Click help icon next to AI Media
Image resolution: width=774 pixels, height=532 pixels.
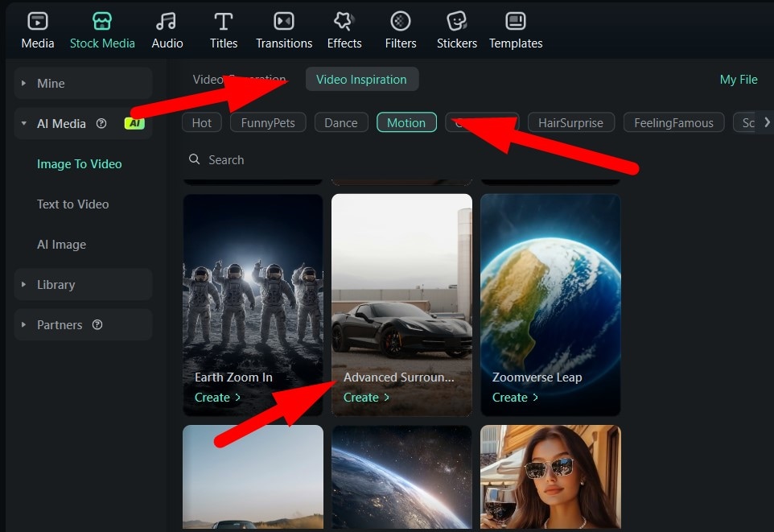101,123
